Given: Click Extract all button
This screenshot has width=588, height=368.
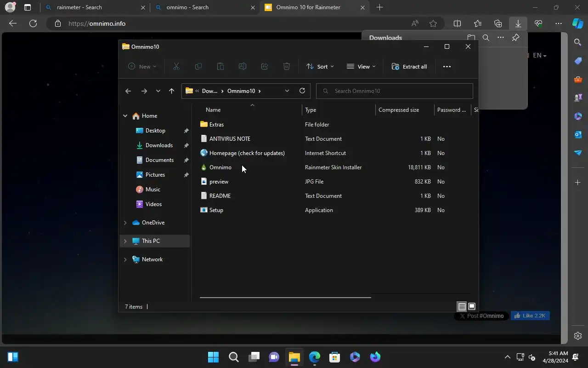Looking at the screenshot, I should tap(409, 66).
